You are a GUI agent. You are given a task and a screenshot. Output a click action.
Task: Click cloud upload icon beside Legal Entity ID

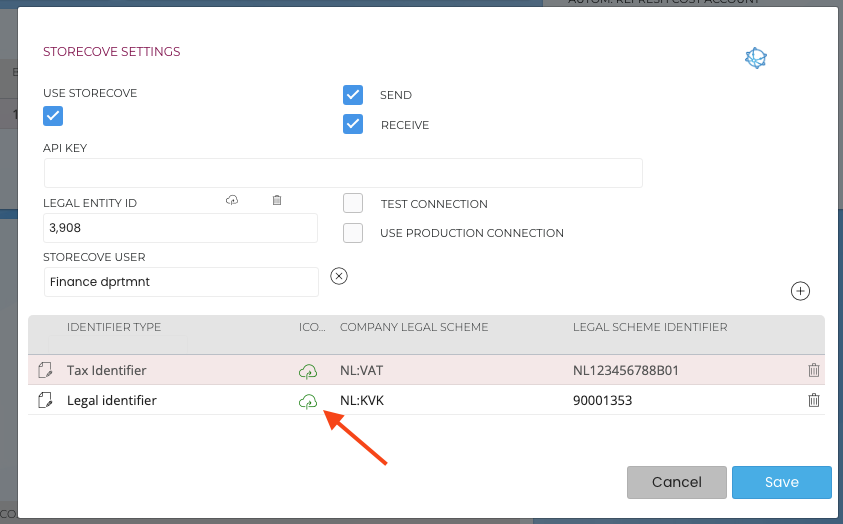232,201
